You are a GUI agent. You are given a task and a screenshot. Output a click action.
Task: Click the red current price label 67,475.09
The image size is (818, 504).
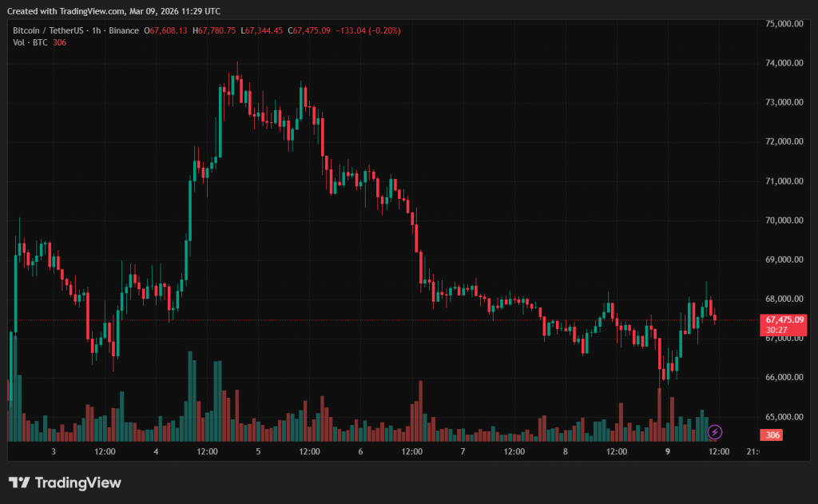point(783,319)
